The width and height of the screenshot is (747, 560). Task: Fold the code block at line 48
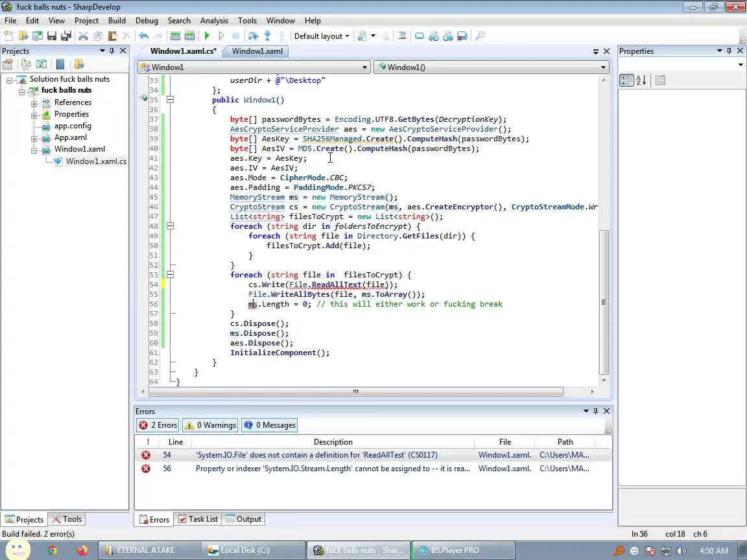[x=170, y=226]
